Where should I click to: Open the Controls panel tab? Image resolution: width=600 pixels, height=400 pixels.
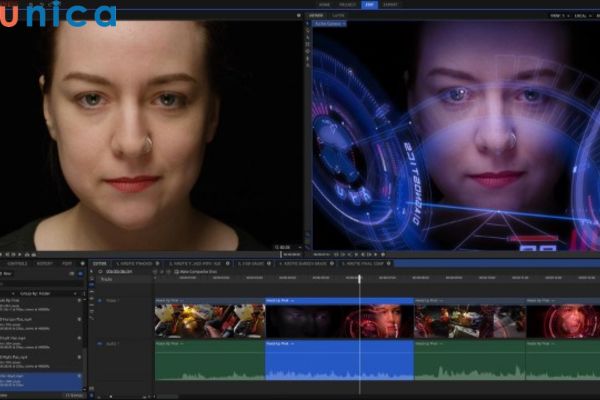tap(17, 263)
